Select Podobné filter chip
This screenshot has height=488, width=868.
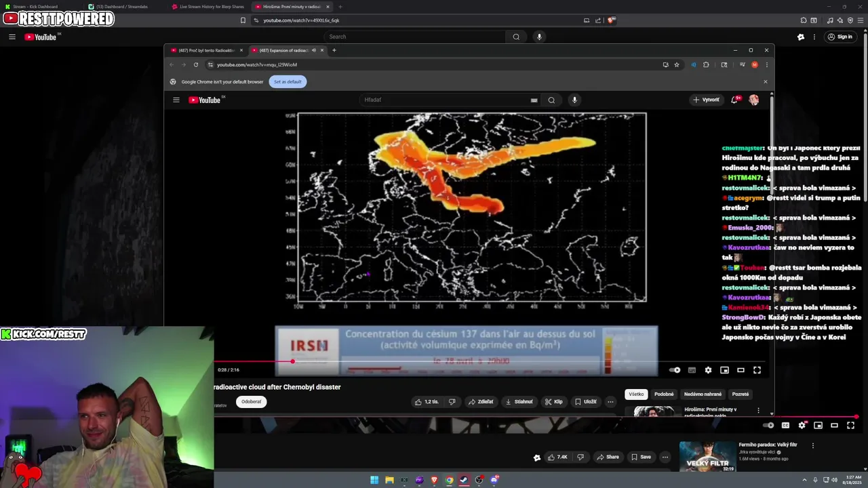click(x=664, y=394)
